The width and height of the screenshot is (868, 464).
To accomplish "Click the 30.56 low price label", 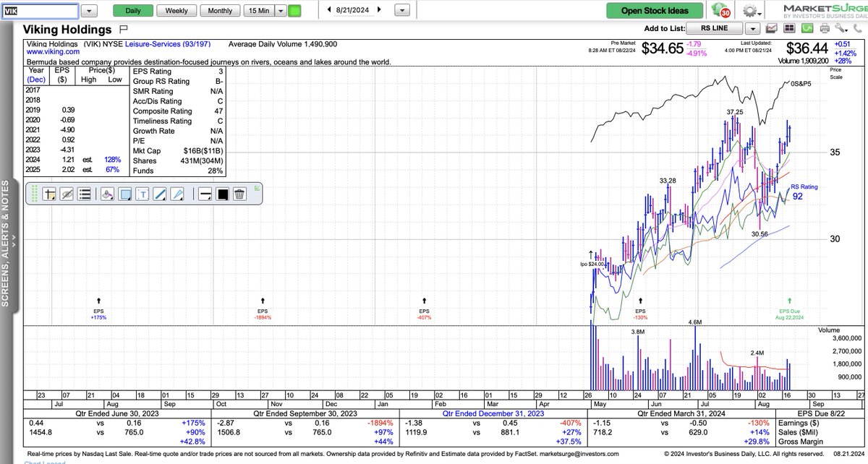I will pos(759,234).
